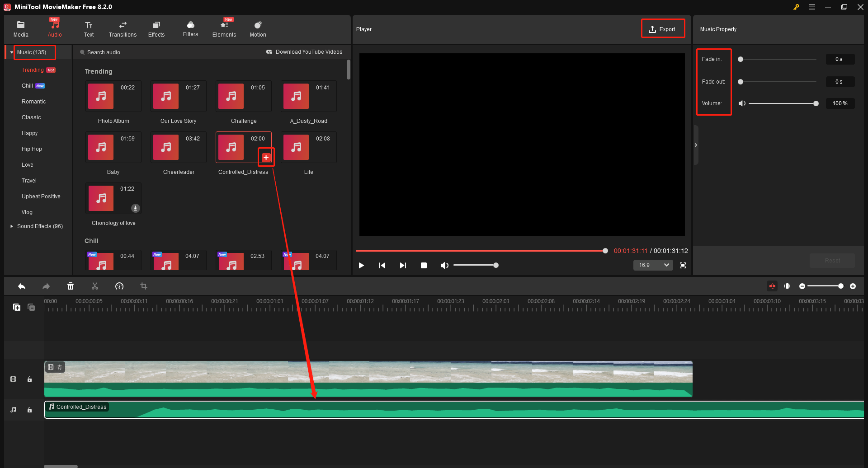Remove a track from the timeline
This screenshot has width=868, height=468.
pos(31,307)
